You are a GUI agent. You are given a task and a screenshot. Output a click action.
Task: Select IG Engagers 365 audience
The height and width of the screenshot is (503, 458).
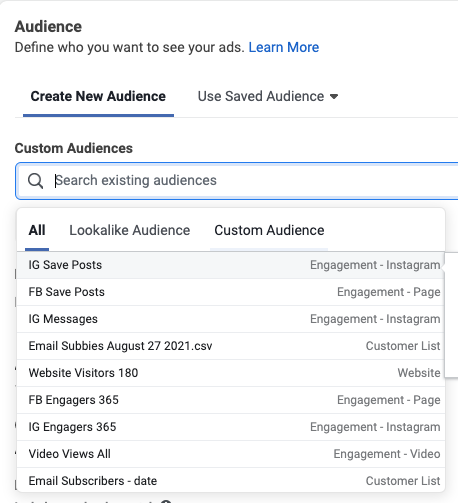click(231, 427)
